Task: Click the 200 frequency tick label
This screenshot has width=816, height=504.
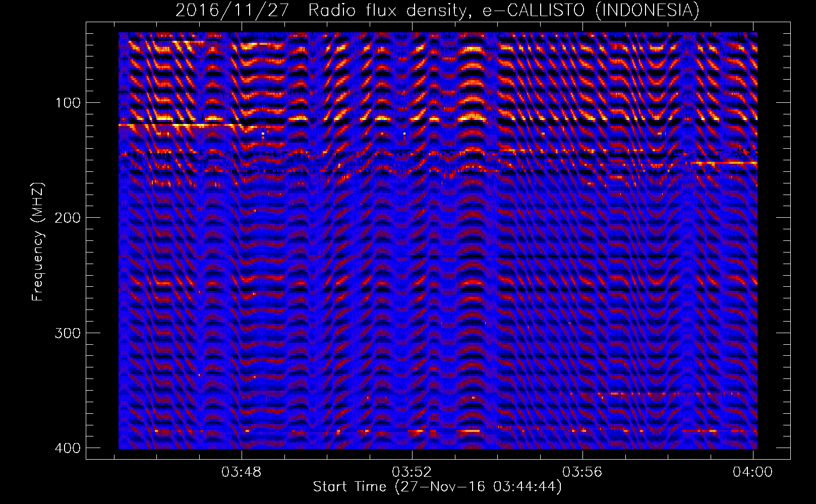Action: pyautogui.click(x=68, y=218)
